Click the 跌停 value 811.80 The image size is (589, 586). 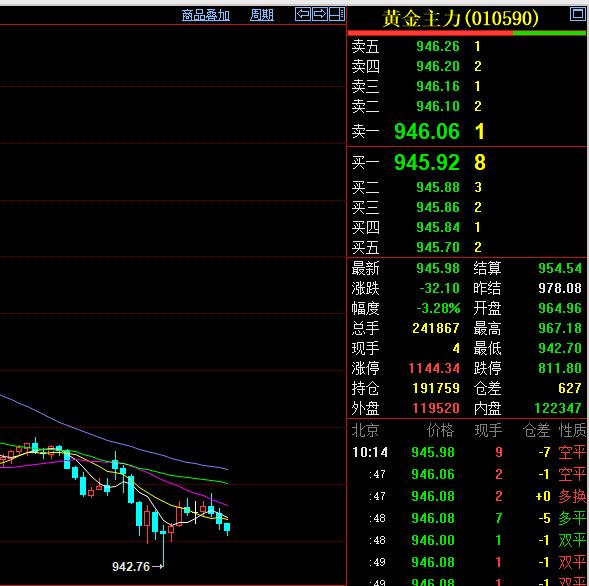click(x=560, y=368)
